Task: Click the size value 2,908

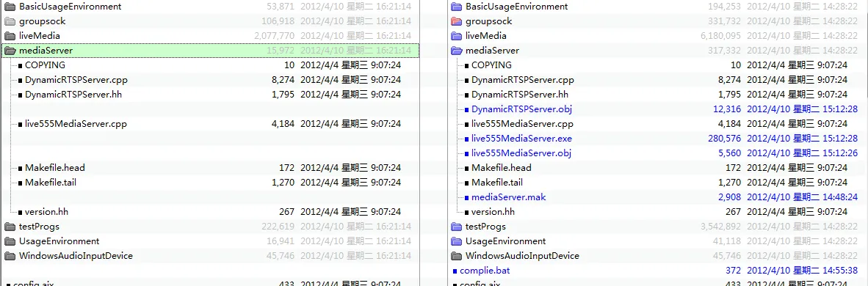Action: click(730, 197)
